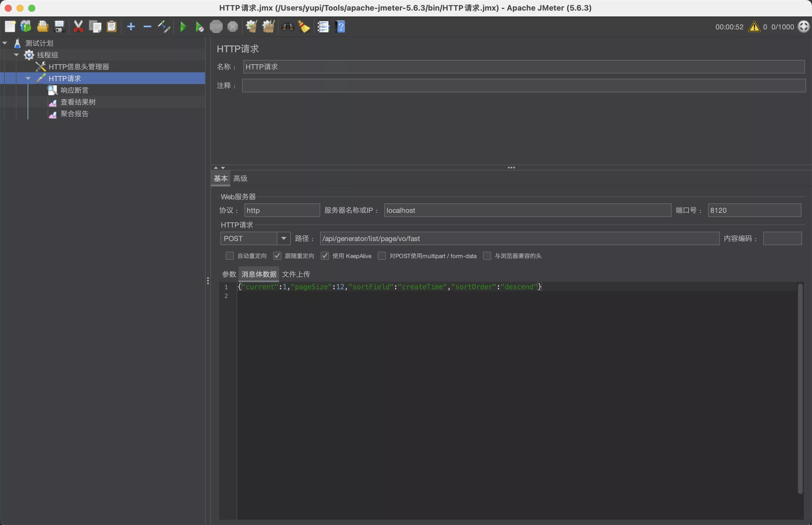Switch to the 高级 tab
812x525 pixels.
coord(240,178)
